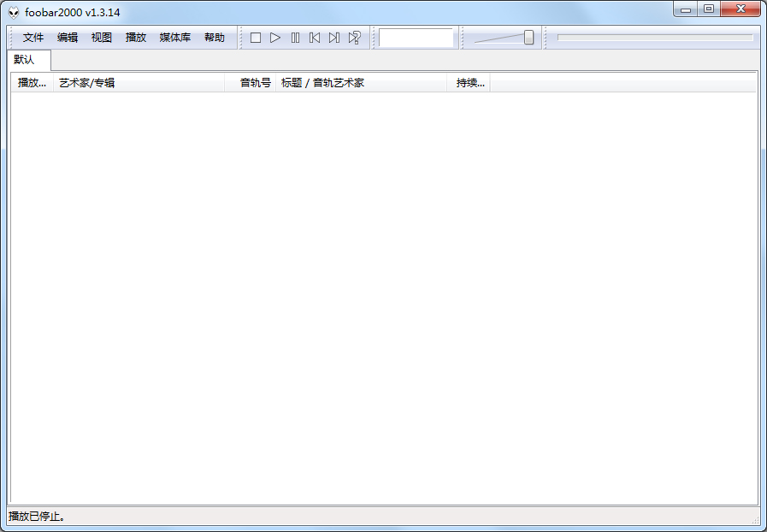Image resolution: width=767 pixels, height=532 pixels.
Task: Select the 默认 playlist tab
Action: pos(29,60)
